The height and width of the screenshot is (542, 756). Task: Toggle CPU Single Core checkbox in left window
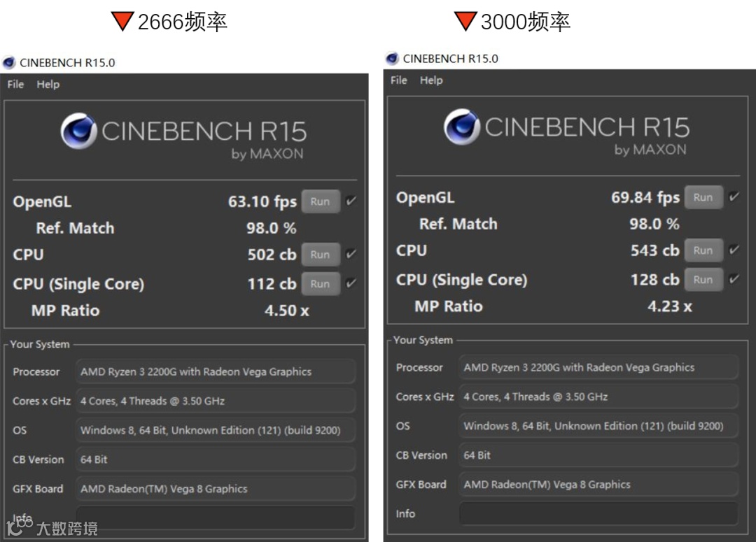[x=351, y=283]
